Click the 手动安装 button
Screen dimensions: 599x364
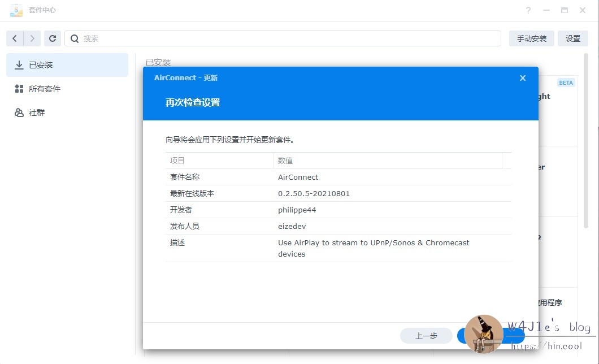(531, 38)
